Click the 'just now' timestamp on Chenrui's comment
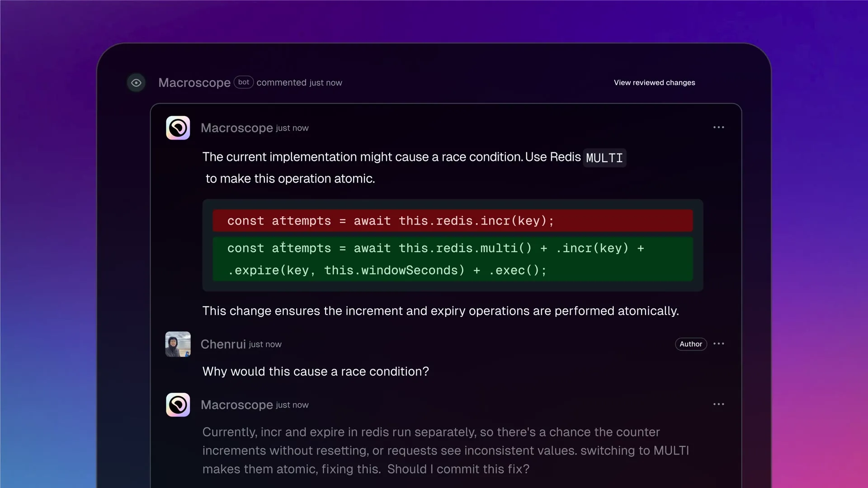Viewport: 868px width, 488px height. 264,344
